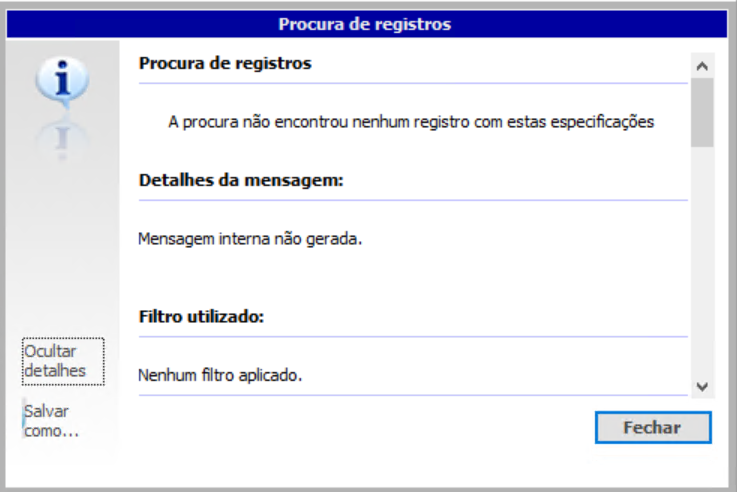This screenshot has height=492, width=737.
Task: Select the 'A procura não encontrou nenhum registro' message
Action: pos(411,122)
